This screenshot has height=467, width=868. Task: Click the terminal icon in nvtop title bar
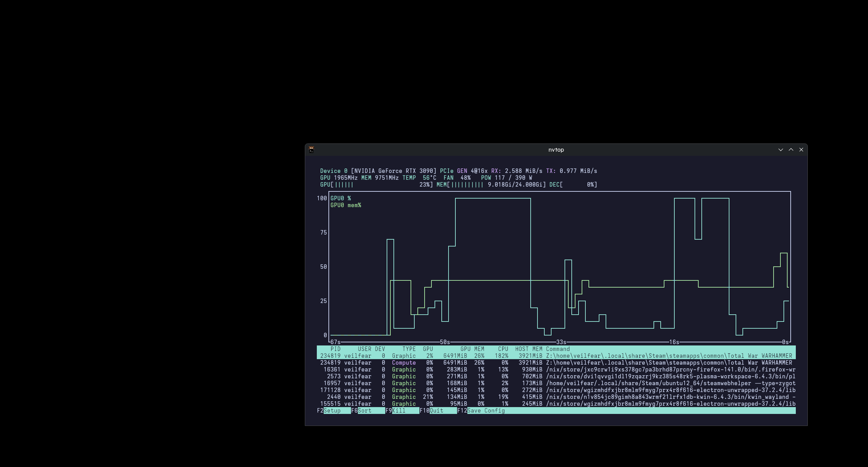311,150
